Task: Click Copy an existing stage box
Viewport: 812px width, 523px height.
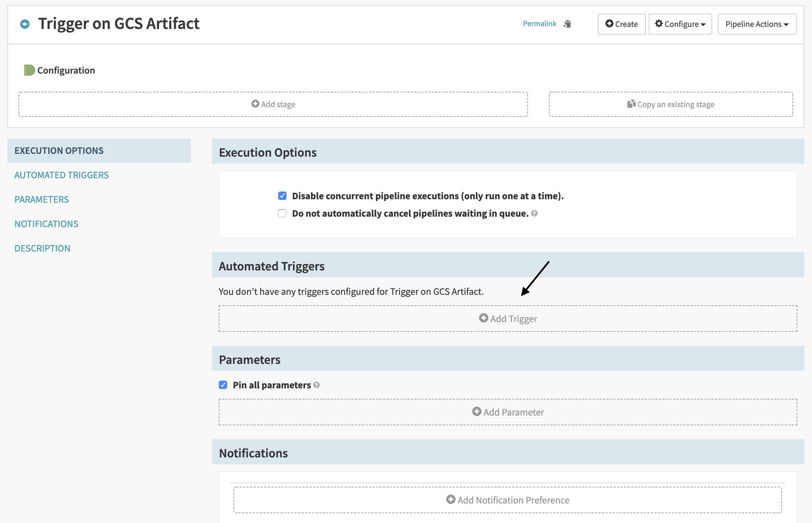Action: pyautogui.click(x=671, y=104)
